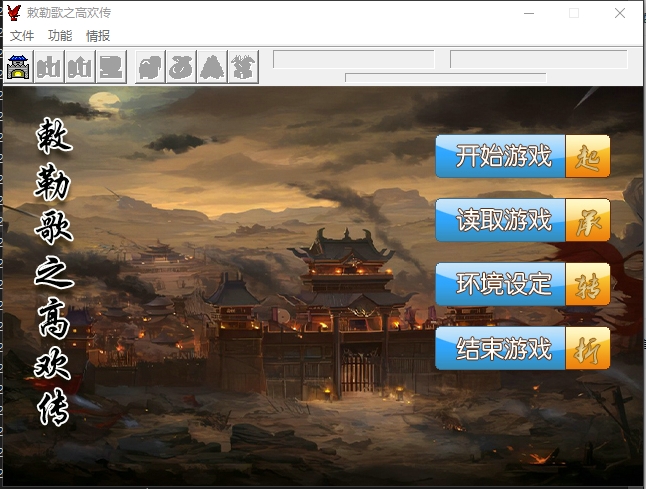Click the right-hand empty status box in toolbar

538,60
